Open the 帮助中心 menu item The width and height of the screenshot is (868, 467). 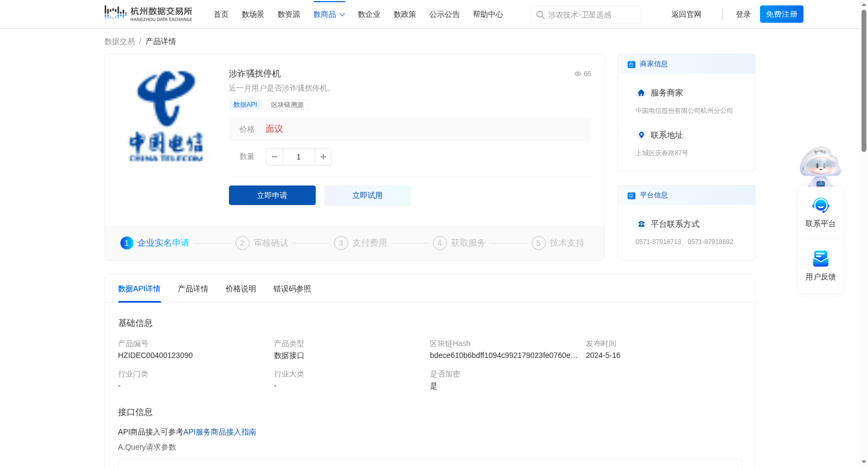tap(488, 15)
